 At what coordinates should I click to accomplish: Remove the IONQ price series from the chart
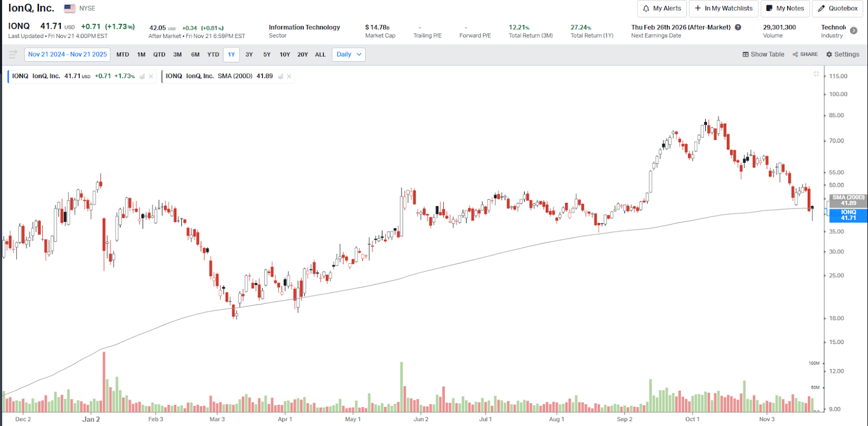(x=151, y=77)
